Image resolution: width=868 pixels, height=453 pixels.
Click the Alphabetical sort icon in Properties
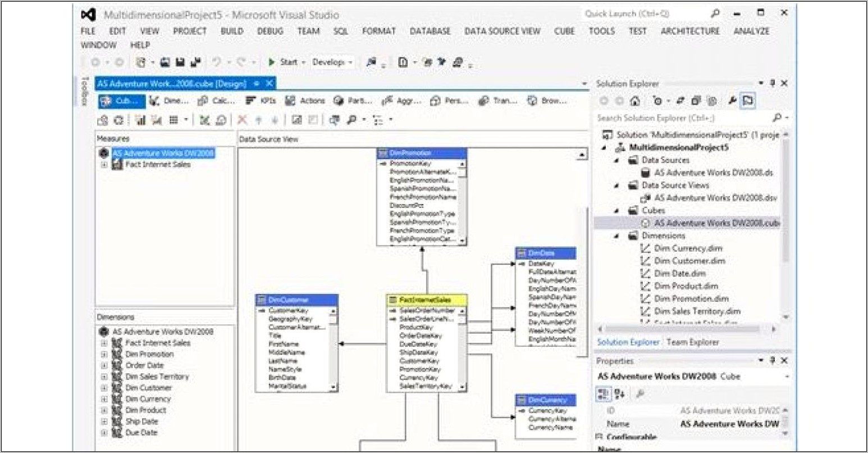click(620, 394)
